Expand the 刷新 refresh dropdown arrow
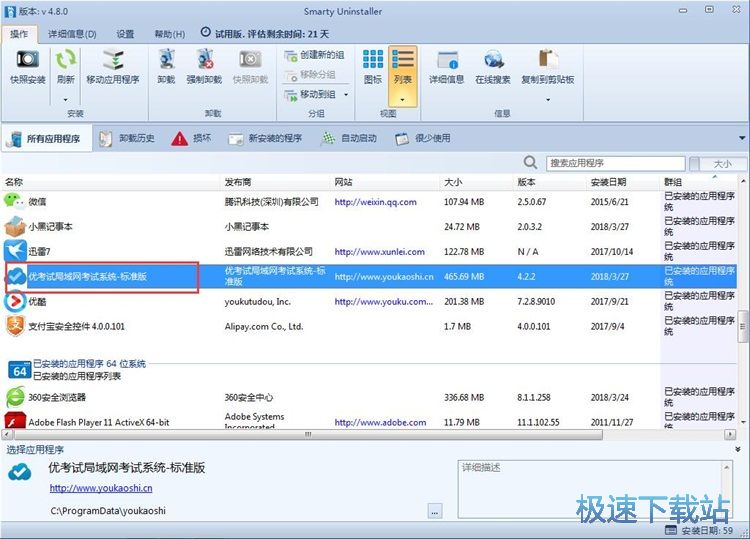This screenshot has width=750, height=539. (66, 99)
